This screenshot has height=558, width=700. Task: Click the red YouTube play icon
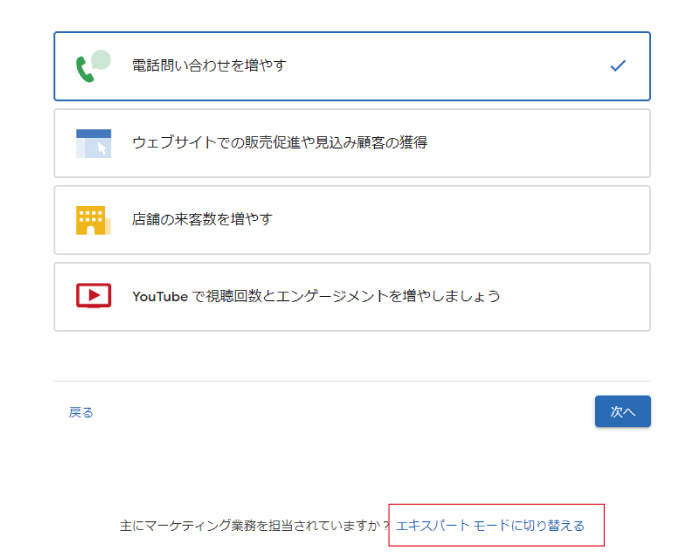click(x=93, y=295)
